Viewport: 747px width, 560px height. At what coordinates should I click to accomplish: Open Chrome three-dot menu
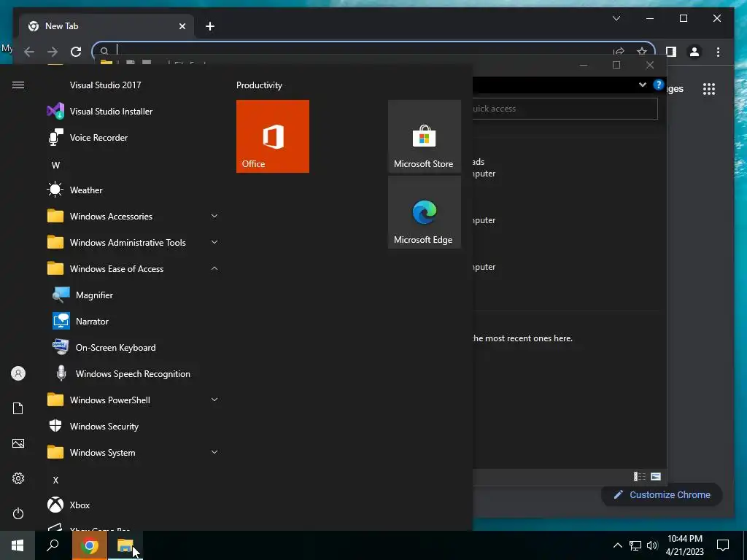[x=718, y=52]
